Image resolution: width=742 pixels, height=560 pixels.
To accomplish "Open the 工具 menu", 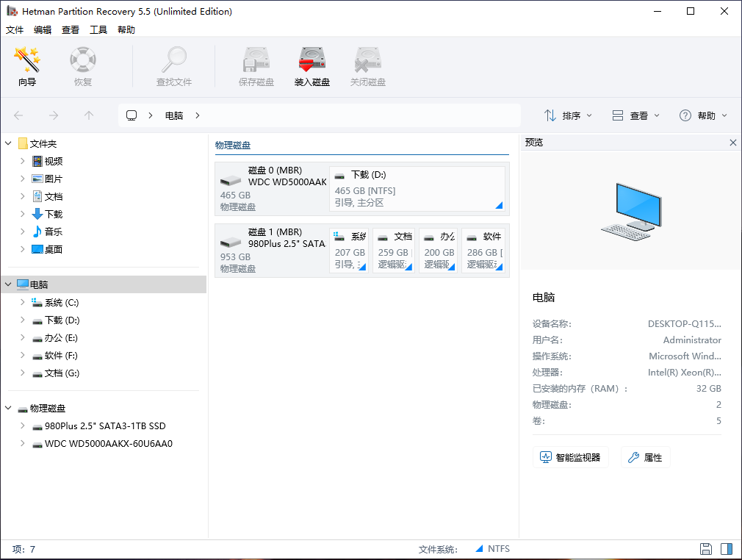I will click(x=98, y=30).
